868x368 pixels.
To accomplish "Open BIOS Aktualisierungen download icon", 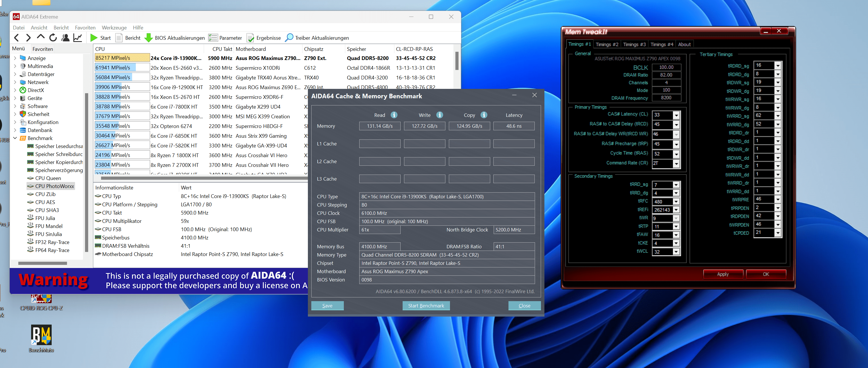I will 148,38.
